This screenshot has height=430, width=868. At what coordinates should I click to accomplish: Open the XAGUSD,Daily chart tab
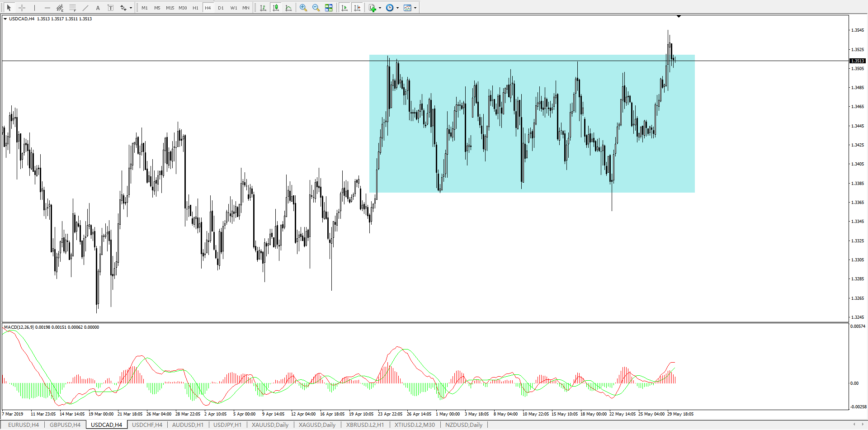pos(317,425)
